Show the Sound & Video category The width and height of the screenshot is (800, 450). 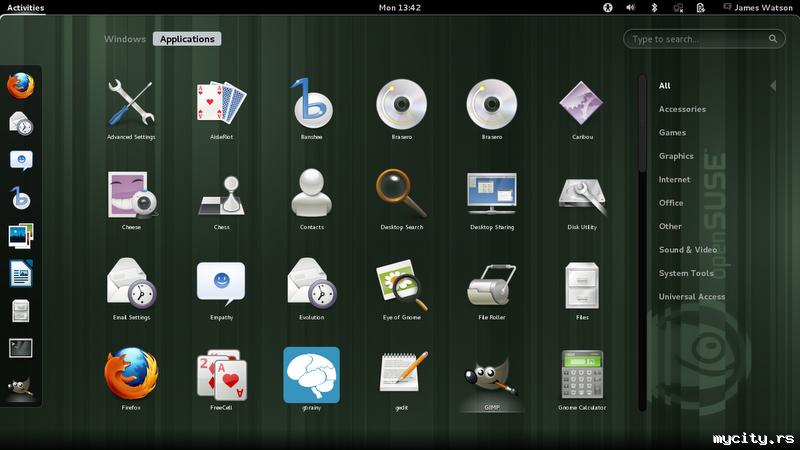(687, 249)
